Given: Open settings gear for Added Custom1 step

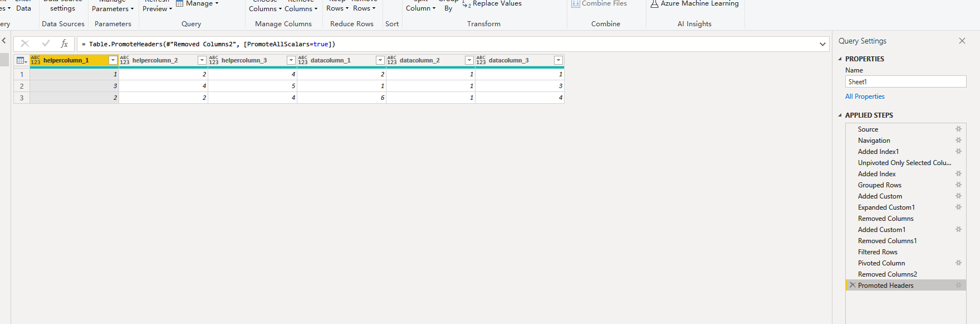Looking at the screenshot, I should pos(959,229).
